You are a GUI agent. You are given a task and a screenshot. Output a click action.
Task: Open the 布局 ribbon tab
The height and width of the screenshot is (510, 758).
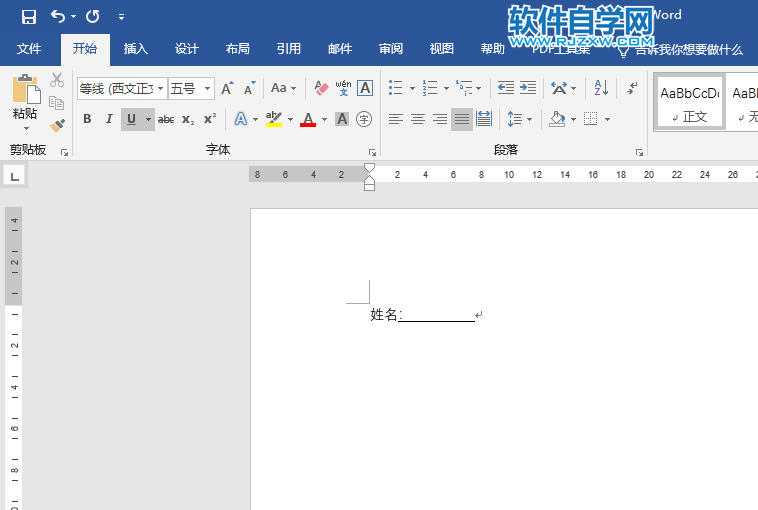[238, 49]
